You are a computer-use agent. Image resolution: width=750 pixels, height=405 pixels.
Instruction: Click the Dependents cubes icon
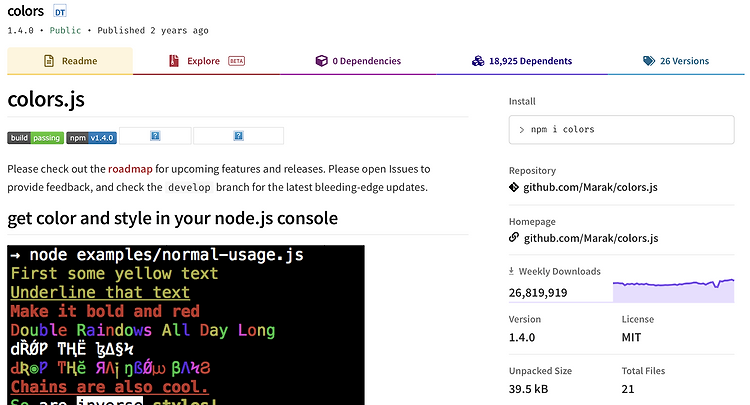[478, 61]
